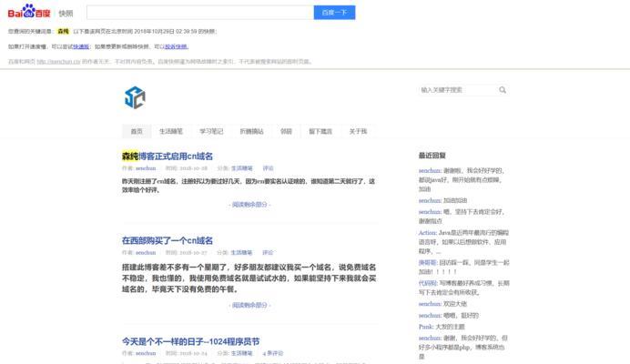Open the senchun.cn URL link
630x364 pixels.
[x=58, y=62]
